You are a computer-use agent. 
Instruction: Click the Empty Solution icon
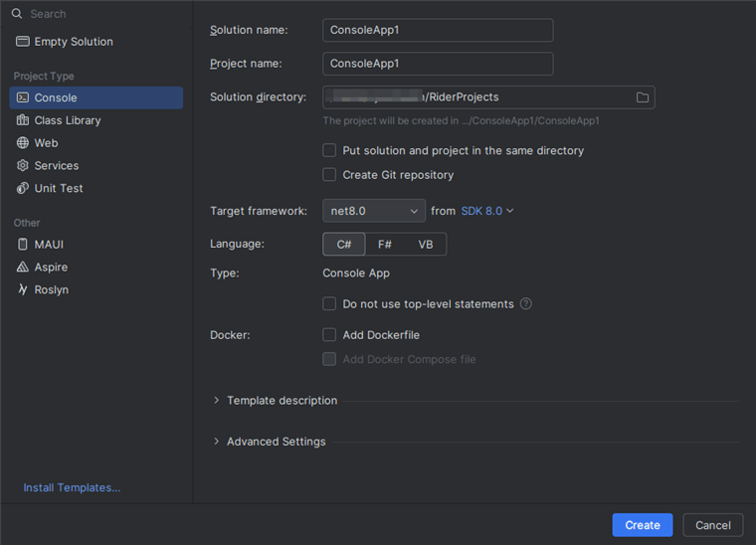pos(23,42)
